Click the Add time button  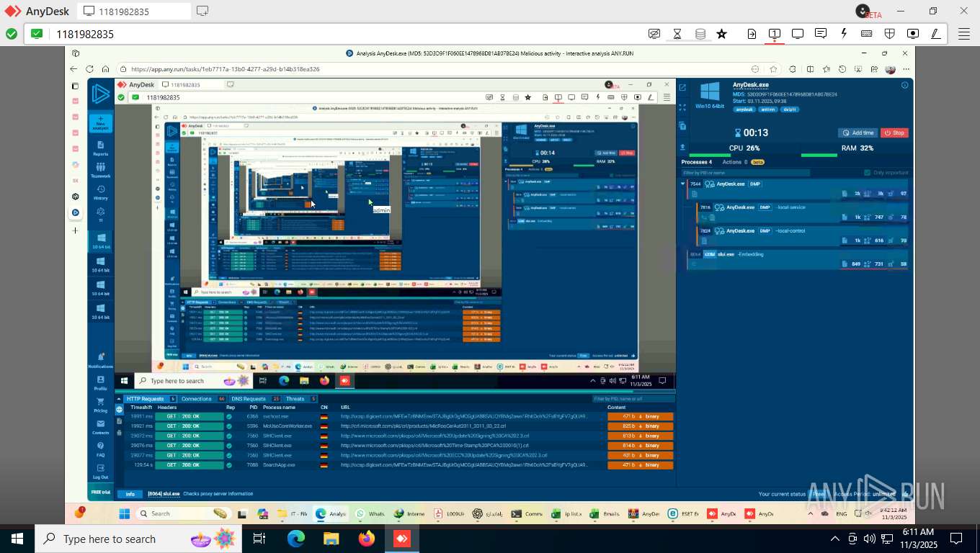pyautogui.click(x=857, y=132)
